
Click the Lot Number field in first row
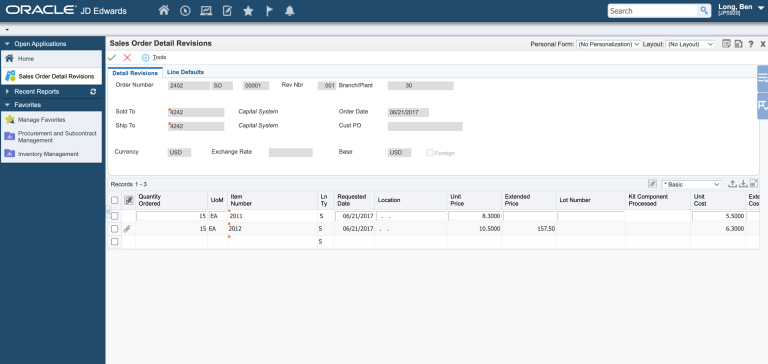coord(591,216)
